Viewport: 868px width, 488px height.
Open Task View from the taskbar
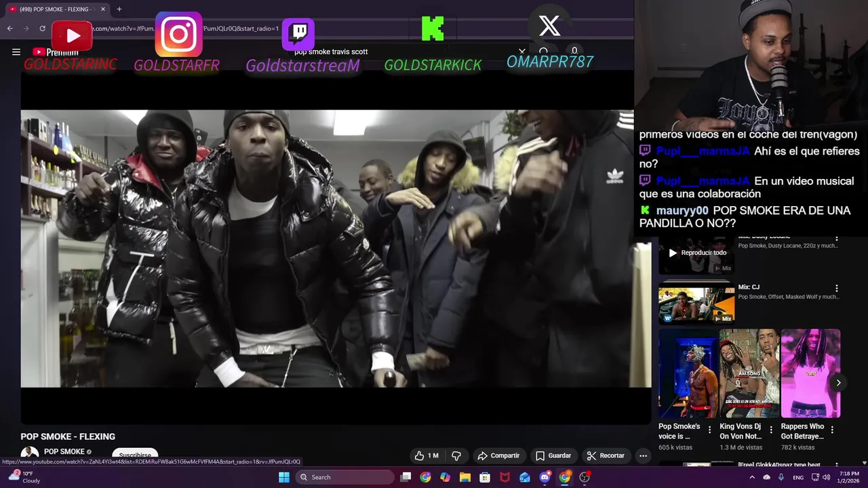[x=406, y=477]
